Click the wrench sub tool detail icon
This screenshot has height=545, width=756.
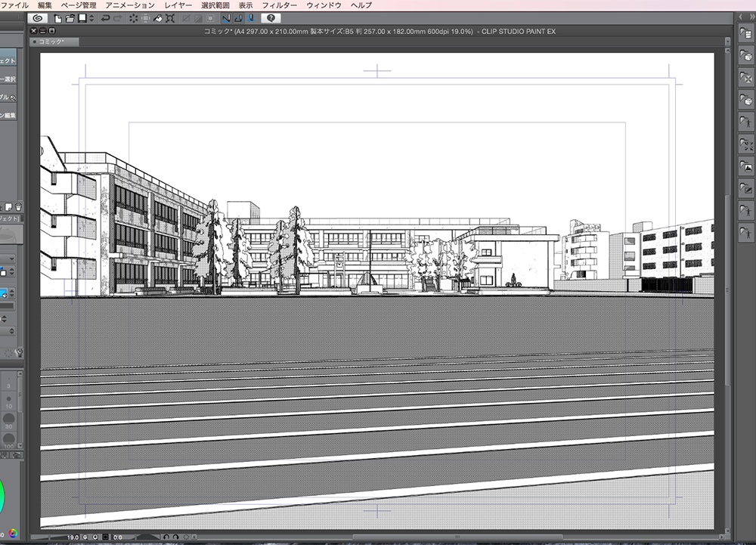[19, 353]
